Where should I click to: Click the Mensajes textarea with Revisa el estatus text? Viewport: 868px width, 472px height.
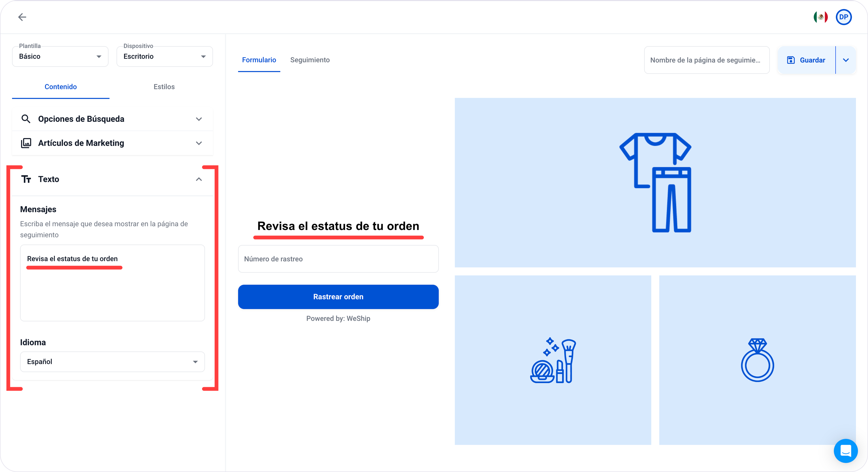click(113, 283)
